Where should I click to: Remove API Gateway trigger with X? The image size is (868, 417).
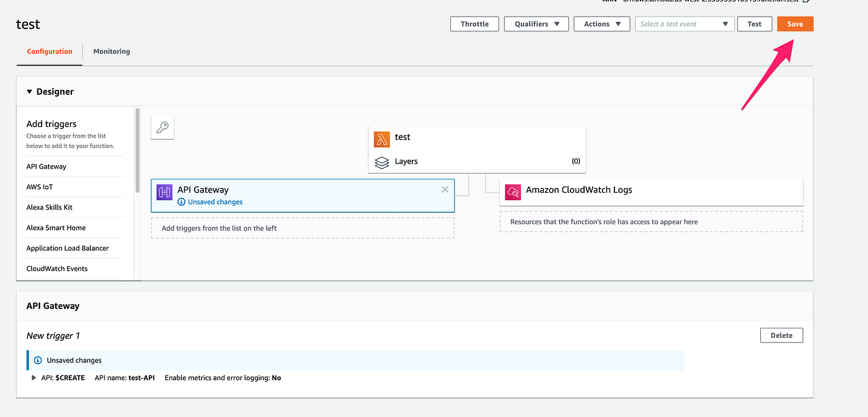445,190
